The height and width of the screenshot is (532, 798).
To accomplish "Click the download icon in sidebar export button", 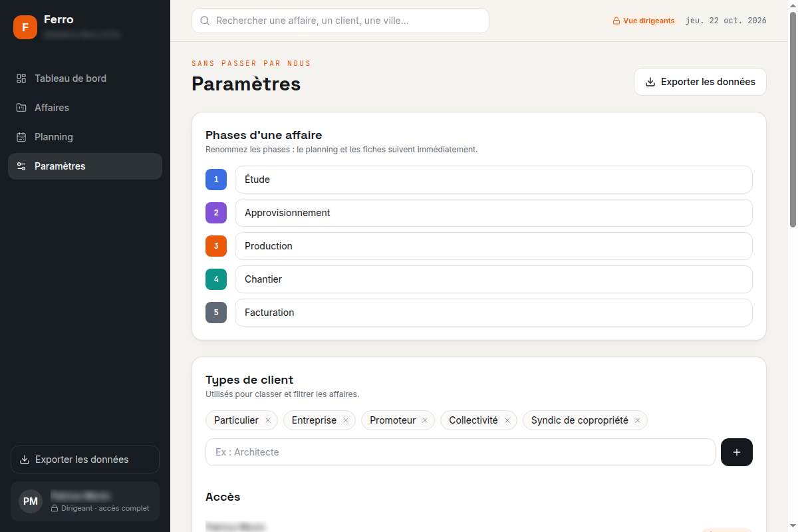I will pos(25,460).
